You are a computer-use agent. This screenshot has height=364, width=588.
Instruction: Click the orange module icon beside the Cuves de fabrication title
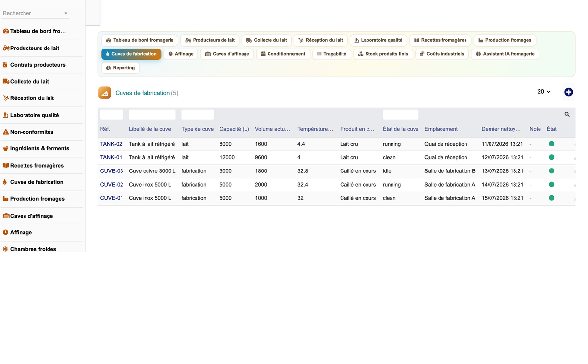point(104,93)
